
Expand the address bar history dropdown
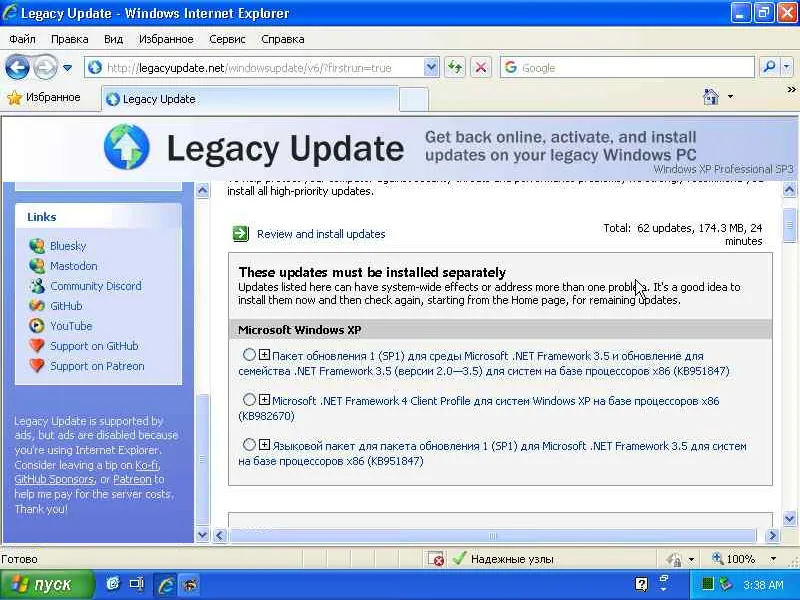(431, 67)
